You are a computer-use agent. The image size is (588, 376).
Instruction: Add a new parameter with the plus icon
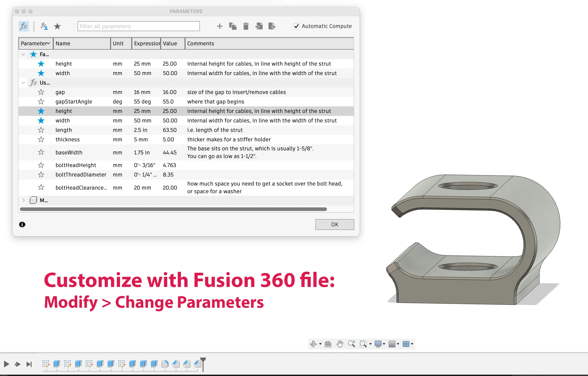pyautogui.click(x=220, y=26)
